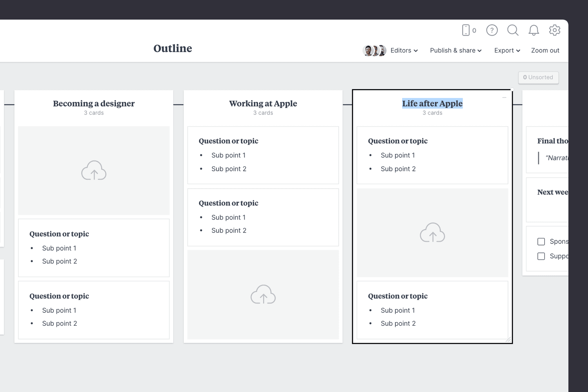Click the Zoom out button
This screenshot has height=392, width=588.
545,50
